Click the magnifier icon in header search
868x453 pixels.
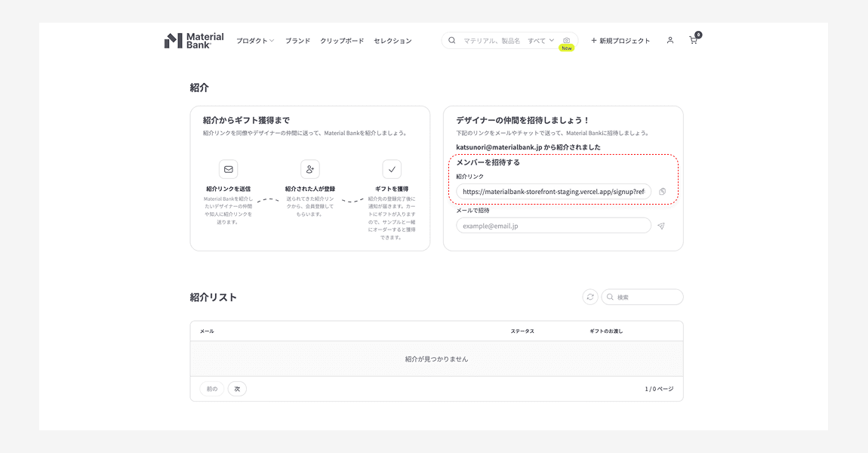click(452, 41)
